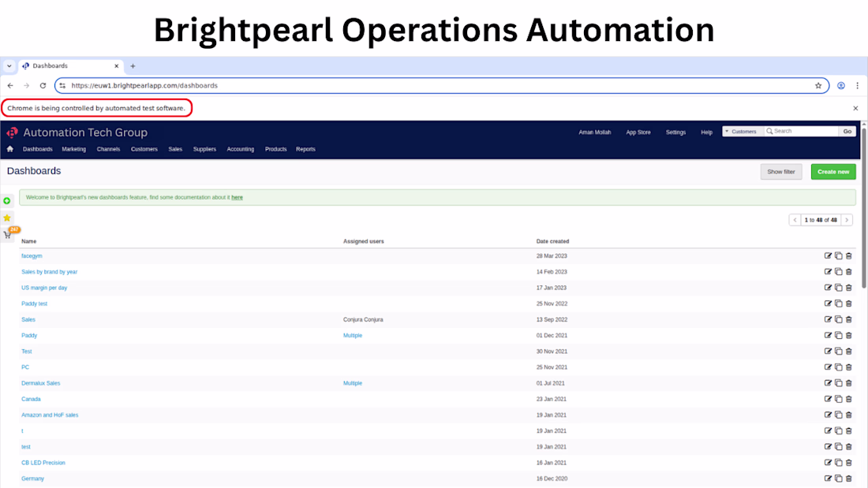Dismiss the automated test software banner
This screenshot has width=868, height=488.
pyautogui.click(x=855, y=109)
